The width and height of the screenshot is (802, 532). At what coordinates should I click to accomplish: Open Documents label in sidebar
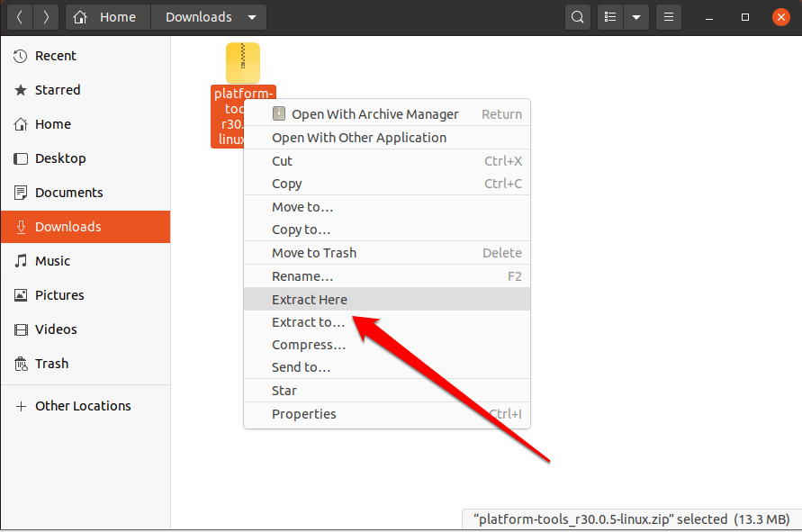click(69, 193)
